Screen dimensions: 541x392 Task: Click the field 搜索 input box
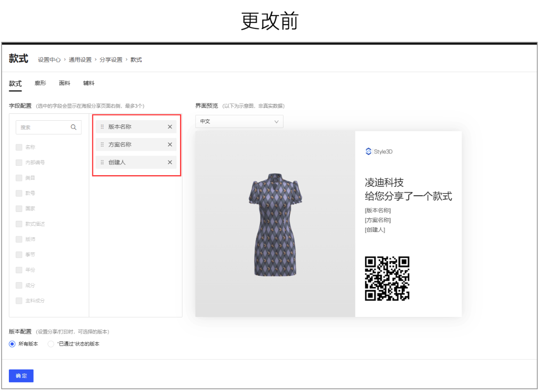click(43, 127)
